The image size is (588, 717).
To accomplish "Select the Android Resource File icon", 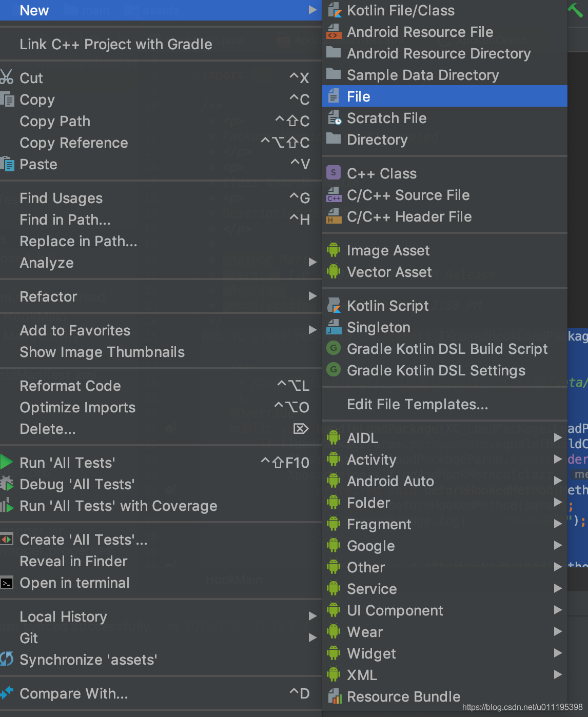I will pyautogui.click(x=334, y=32).
